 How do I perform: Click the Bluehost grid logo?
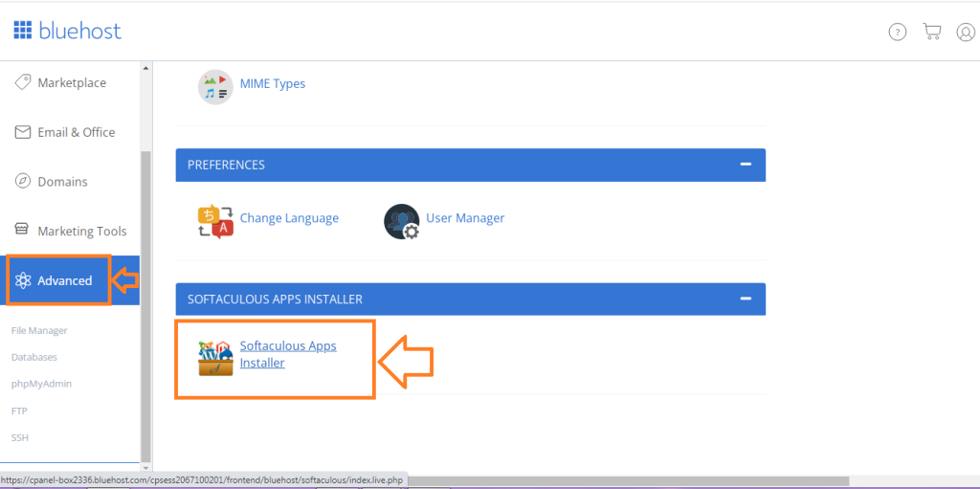click(23, 30)
